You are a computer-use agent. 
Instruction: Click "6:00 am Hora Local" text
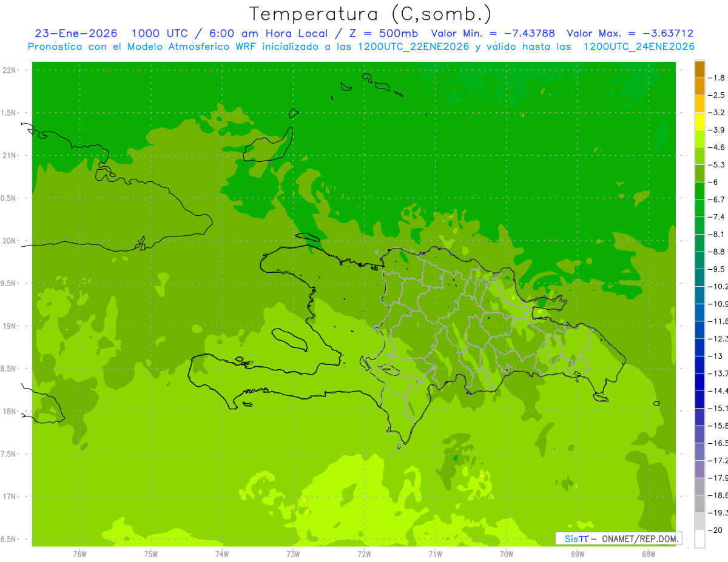[x=269, y=33]
